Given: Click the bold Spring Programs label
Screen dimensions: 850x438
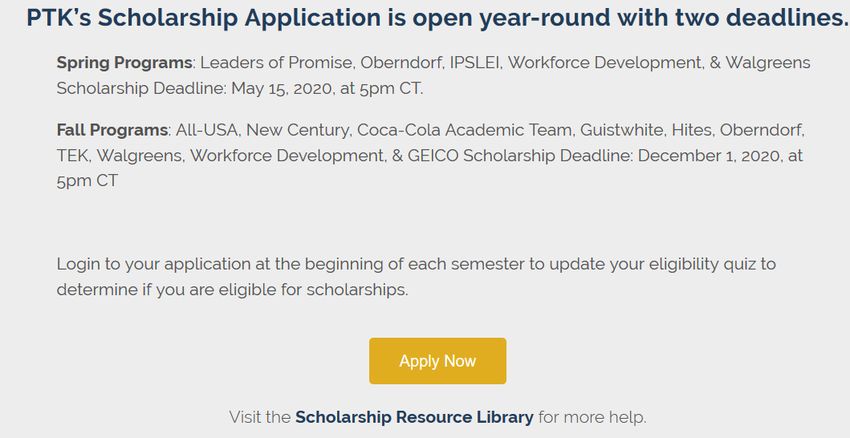Looking at the screenshot, I should click(124, 63).
